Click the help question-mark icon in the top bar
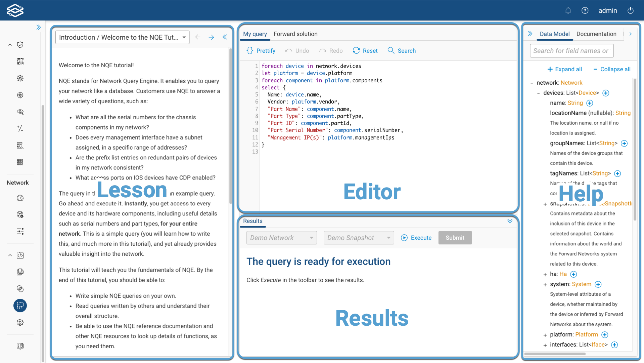The image size is (644, 363). 585,10
